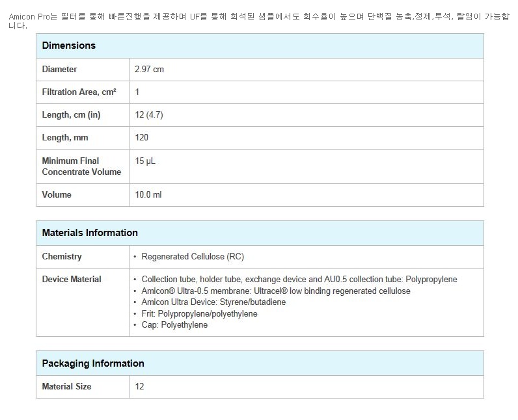Click the 12 (4.7) length value
The width and height of the screenshot is (518, 420).
(149, 115)
